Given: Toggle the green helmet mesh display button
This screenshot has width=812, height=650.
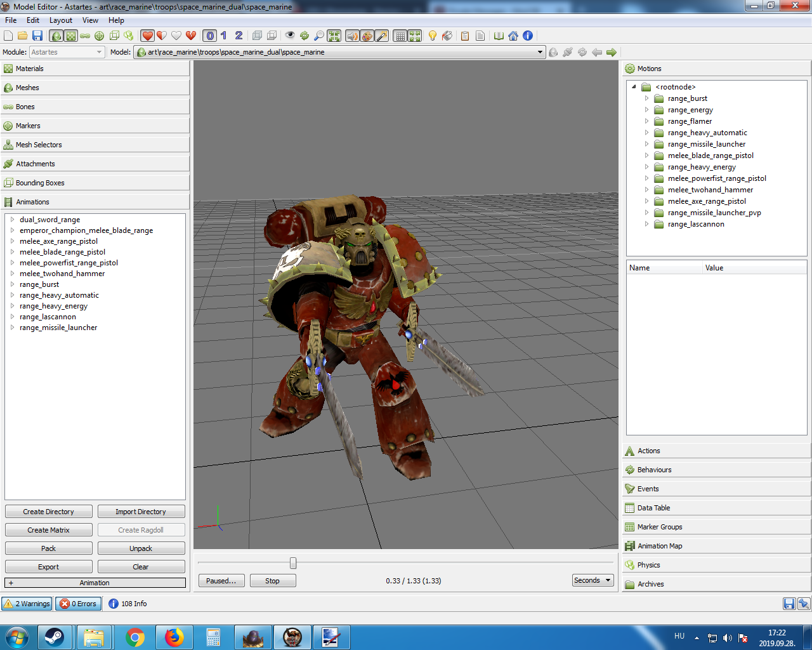Looking at the screenshot, I should point(56,36).
